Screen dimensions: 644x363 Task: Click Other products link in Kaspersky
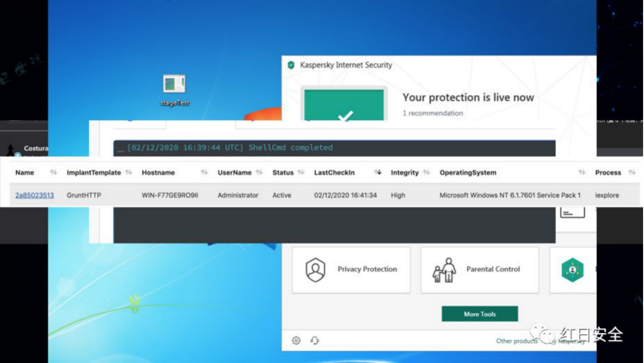point(517,341)
